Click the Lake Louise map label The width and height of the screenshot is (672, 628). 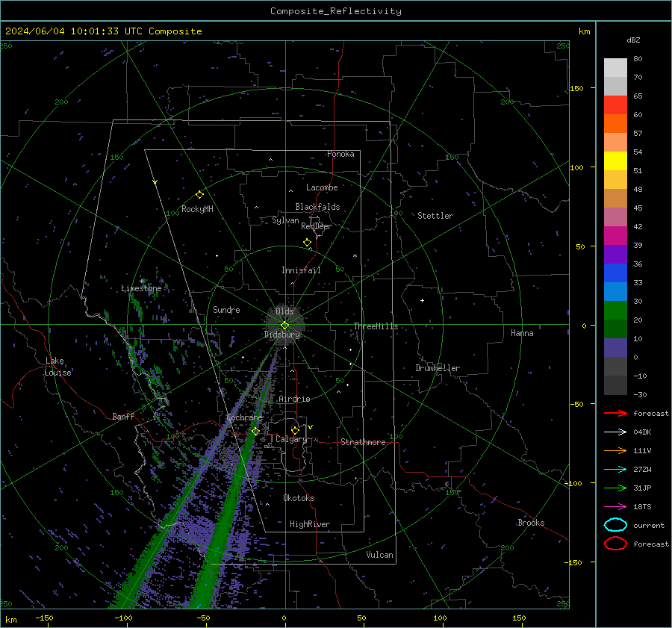pos(57,367)
